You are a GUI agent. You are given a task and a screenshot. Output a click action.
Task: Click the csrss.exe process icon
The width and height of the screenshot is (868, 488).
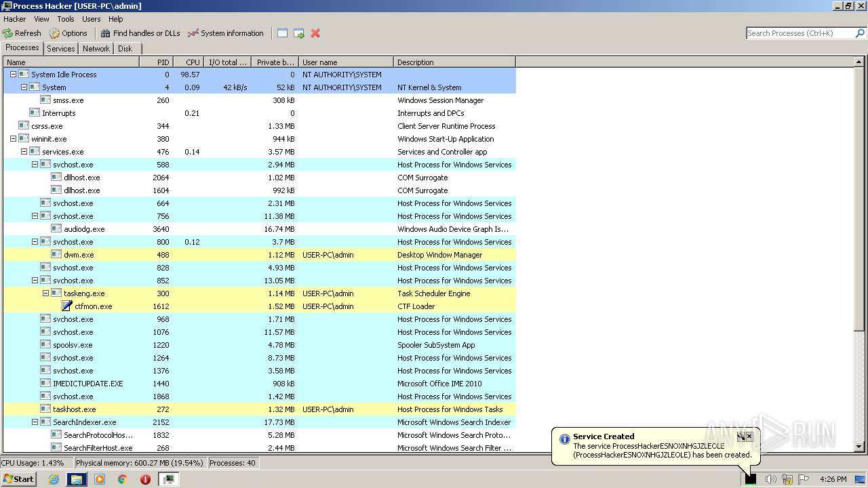(x=24, y=126)
